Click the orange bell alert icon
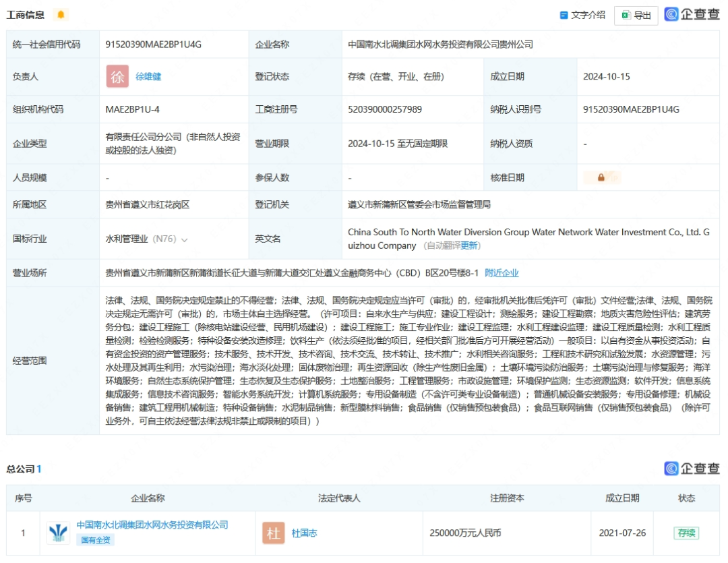This screenshot has width=728, height=563. click(x=61, y=15)
